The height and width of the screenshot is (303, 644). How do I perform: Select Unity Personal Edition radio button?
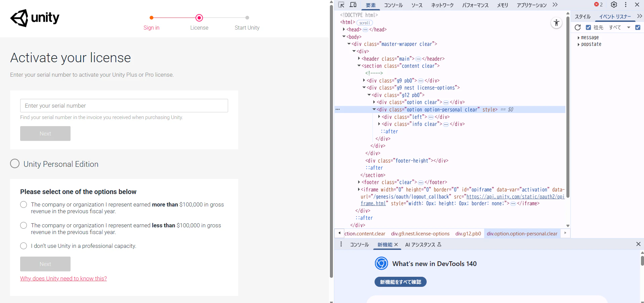pyautogui.click(x=15, y=163)
